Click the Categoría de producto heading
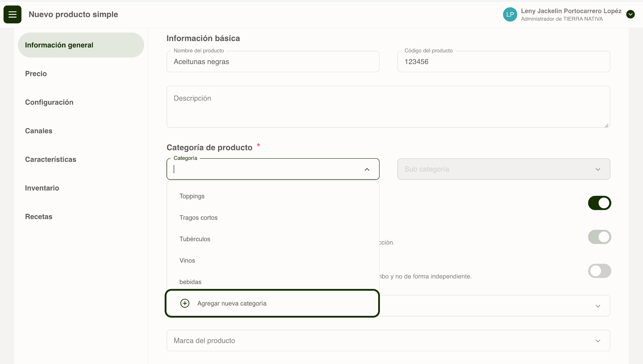This screenshot has height=364, width=643. (210, 148)
